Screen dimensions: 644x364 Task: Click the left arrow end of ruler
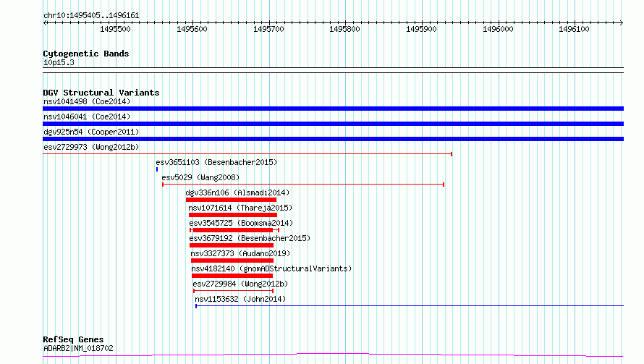tap(45, 23)
